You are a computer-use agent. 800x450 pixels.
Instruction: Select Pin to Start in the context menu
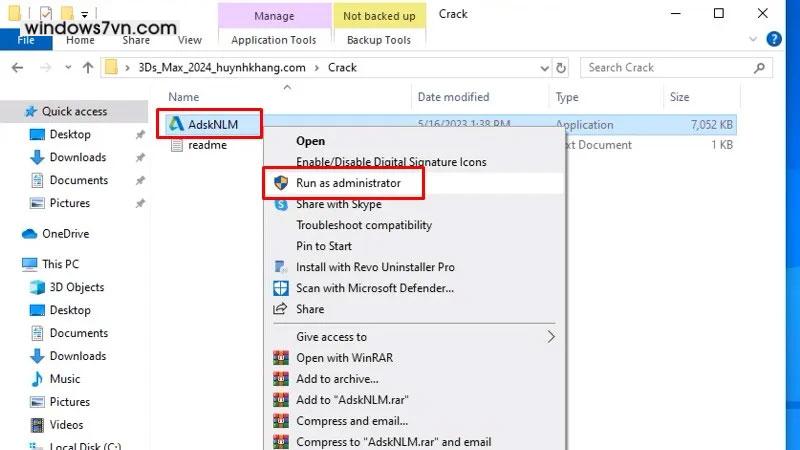point(323,246)
